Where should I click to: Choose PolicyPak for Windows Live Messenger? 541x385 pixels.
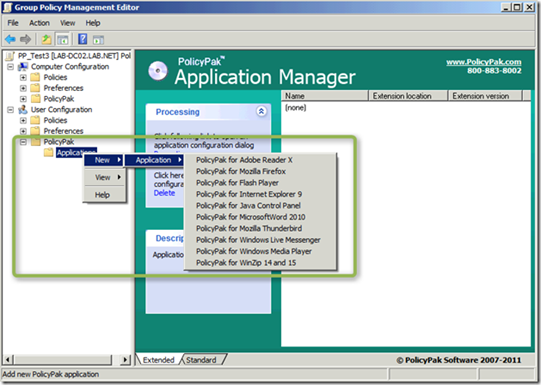[x=260, y=239]
